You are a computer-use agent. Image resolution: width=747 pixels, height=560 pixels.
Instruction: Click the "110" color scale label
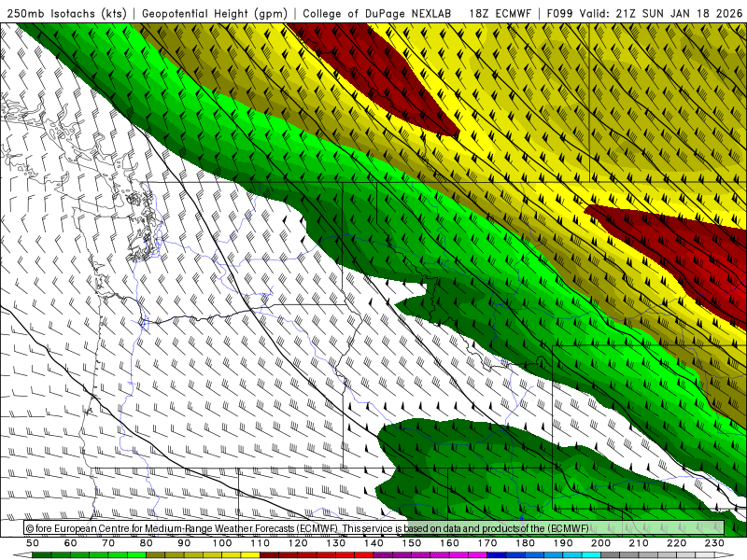261,543
